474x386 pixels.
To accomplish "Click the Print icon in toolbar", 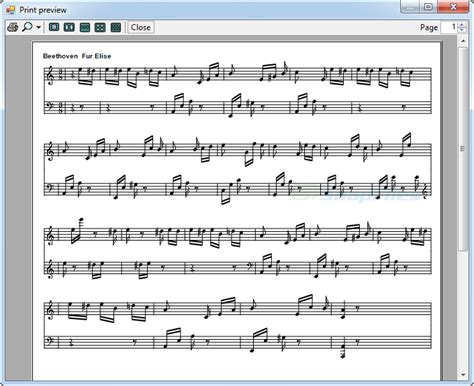I will (13, 27).
